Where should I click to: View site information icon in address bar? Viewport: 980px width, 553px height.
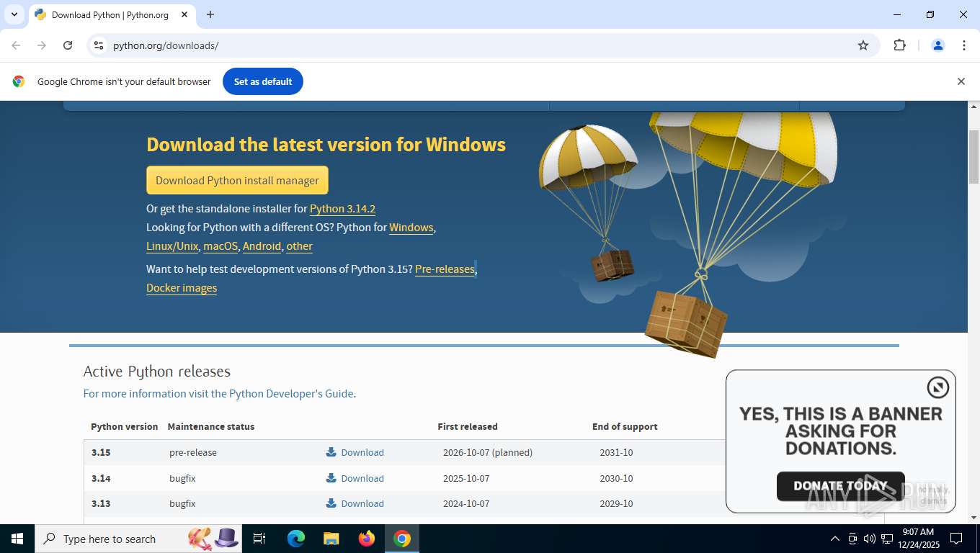[99, 45]
